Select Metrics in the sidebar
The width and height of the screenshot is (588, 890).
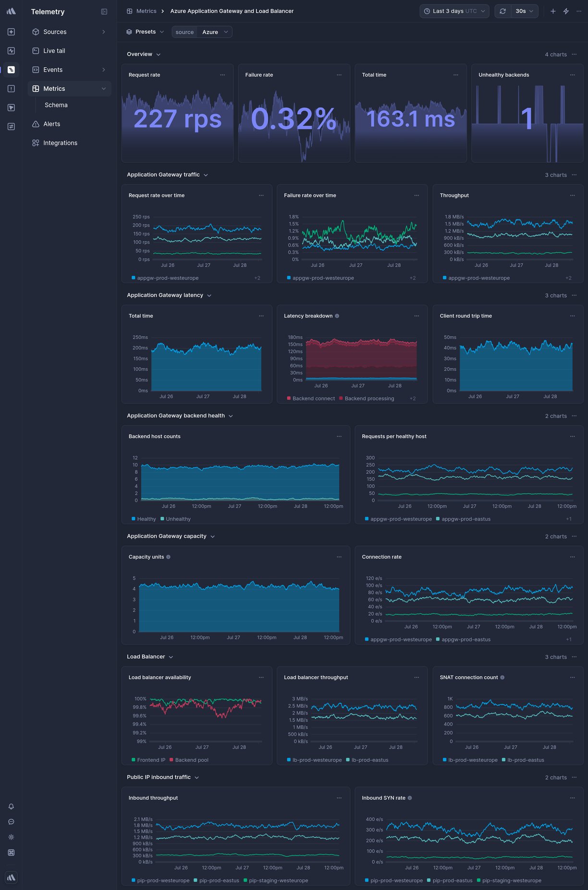point(69,88)
